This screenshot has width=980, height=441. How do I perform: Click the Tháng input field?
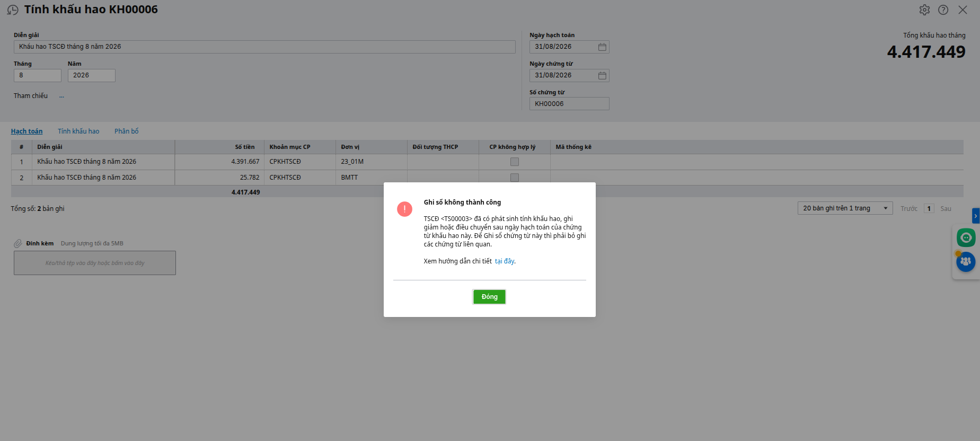coord(38,75)
